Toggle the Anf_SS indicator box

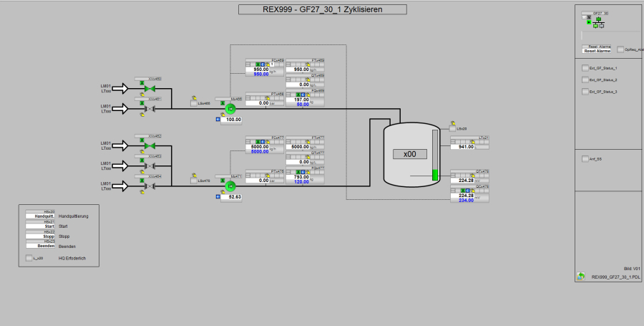585,159
